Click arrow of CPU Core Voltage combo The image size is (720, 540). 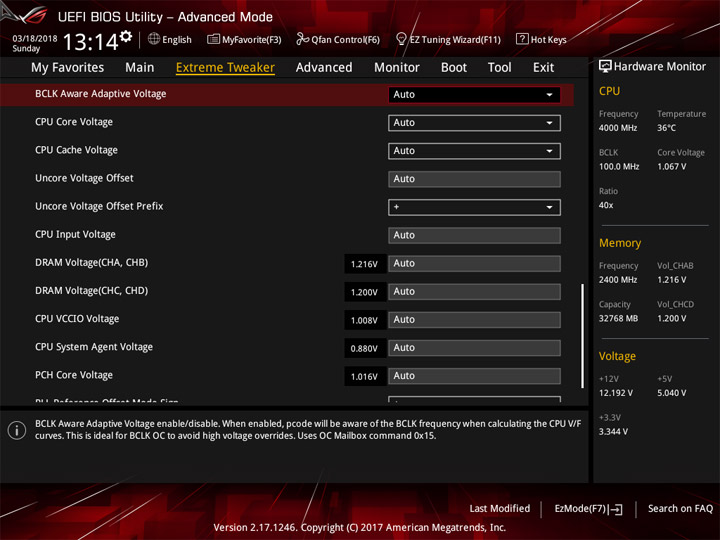(x=549, y=123)
